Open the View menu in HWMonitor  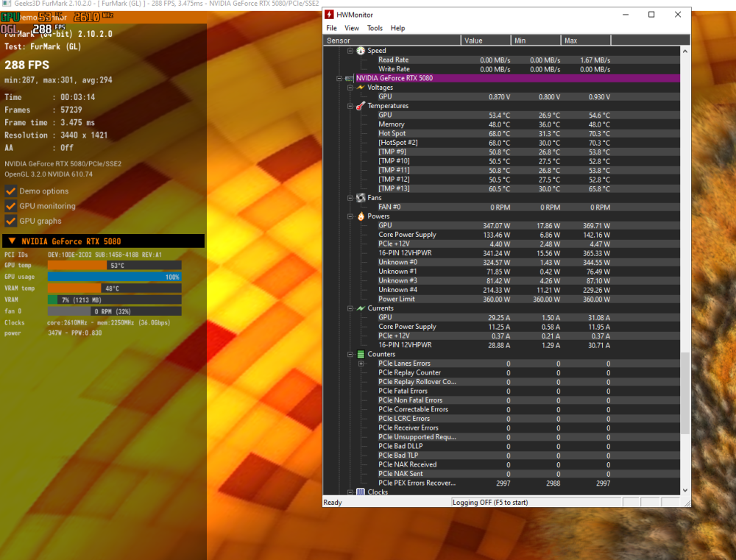click(x=352, y=28)
